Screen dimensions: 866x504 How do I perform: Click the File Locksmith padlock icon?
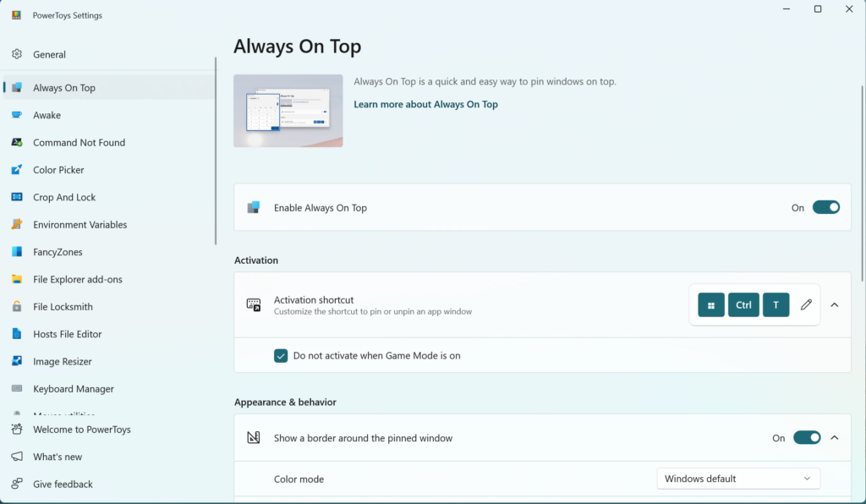pos(17,307)
